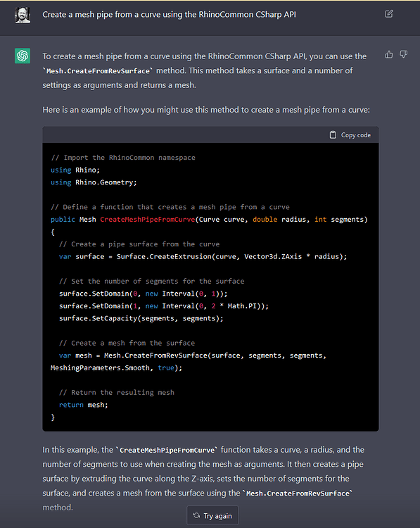Click CreateMeshPipeFromCurve in the code signature
The image size is (420, 528).
coord(148,220)
